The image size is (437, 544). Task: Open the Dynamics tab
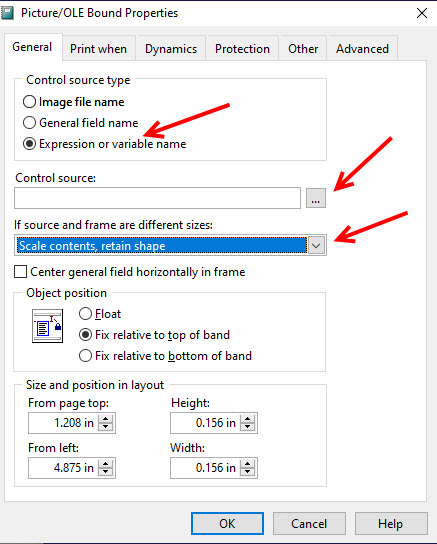click(171, 49)
